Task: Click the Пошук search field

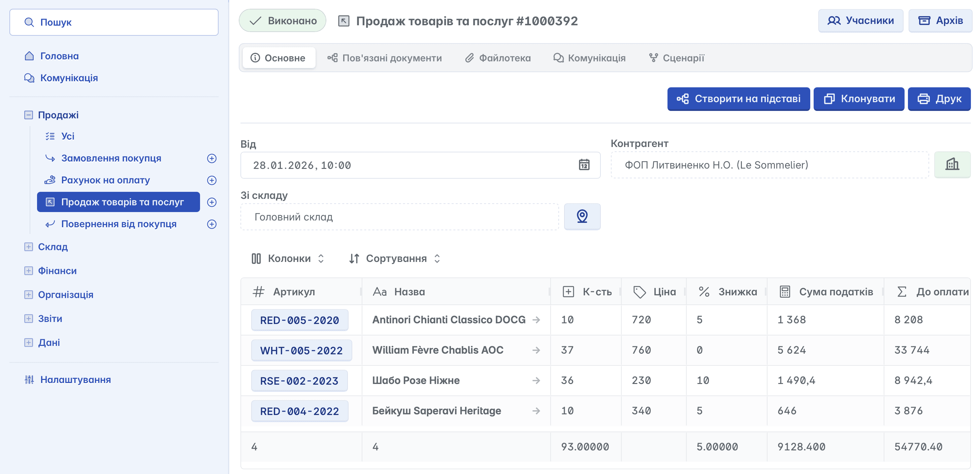Action: click(x=114, y=23)
